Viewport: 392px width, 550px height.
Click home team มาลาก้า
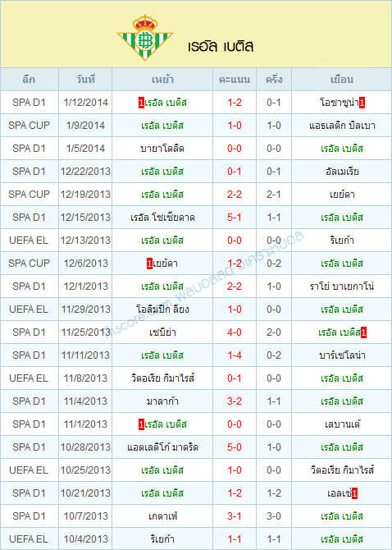(162, 401)
